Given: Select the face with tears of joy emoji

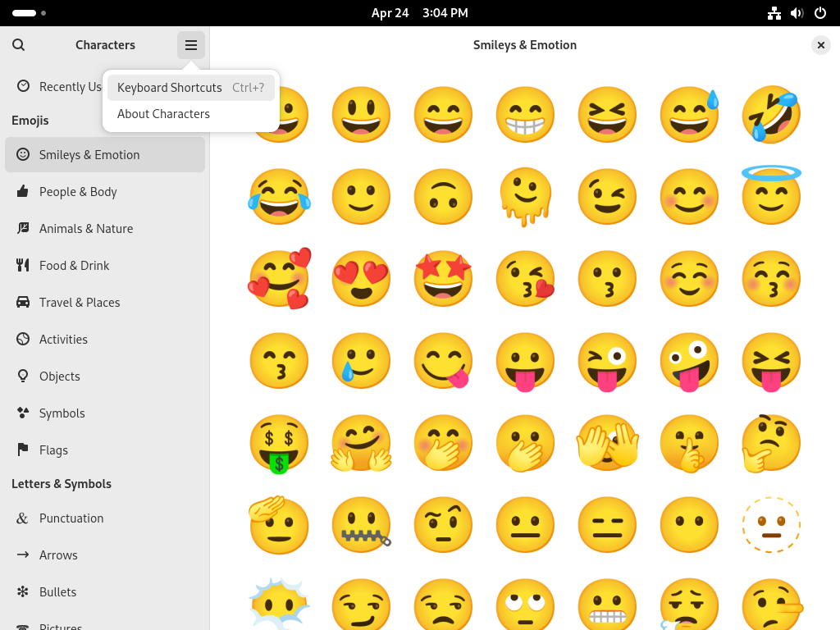Looking at the screenshot, I should point(279,197).
